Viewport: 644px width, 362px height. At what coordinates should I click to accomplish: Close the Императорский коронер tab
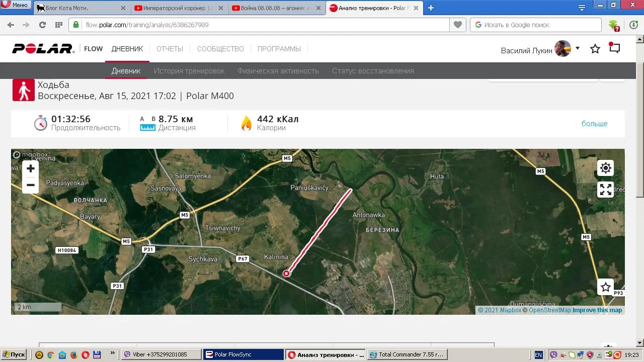[x=221, y=8]
